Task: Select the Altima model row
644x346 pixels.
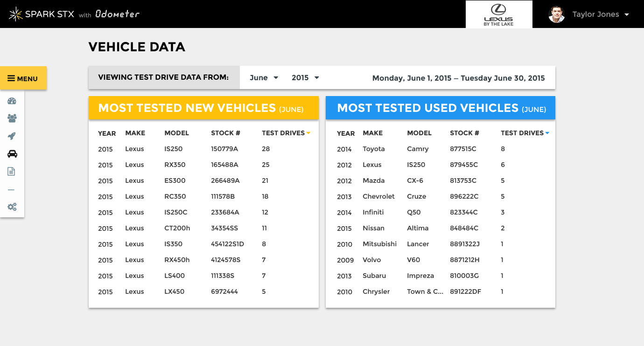Action: 418,228
